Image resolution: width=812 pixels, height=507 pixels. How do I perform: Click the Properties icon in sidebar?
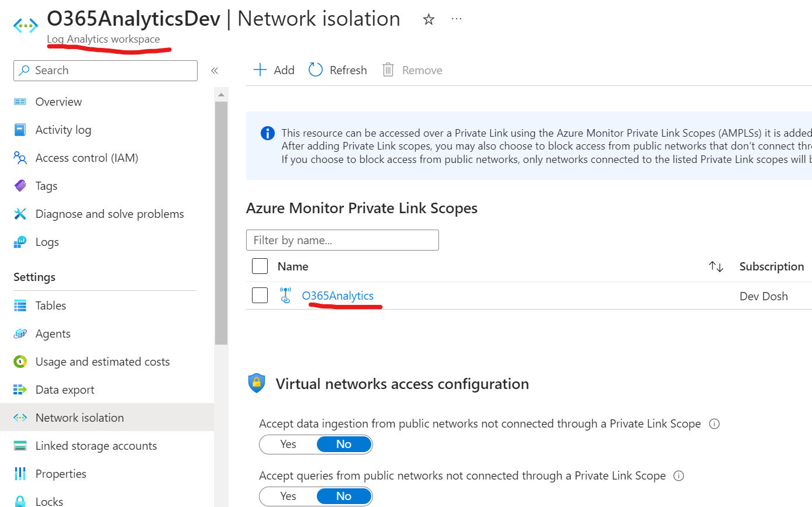(x=20, y=474)
